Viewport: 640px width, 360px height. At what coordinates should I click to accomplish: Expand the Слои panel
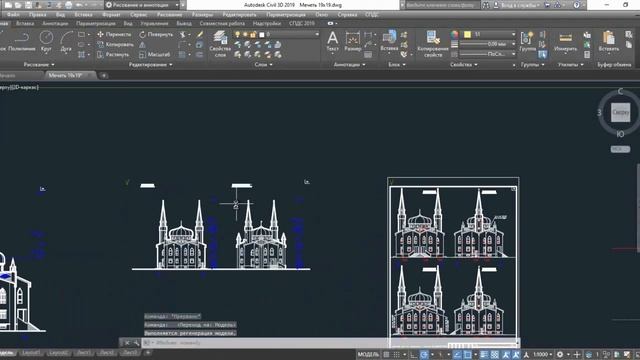[263, 64]
